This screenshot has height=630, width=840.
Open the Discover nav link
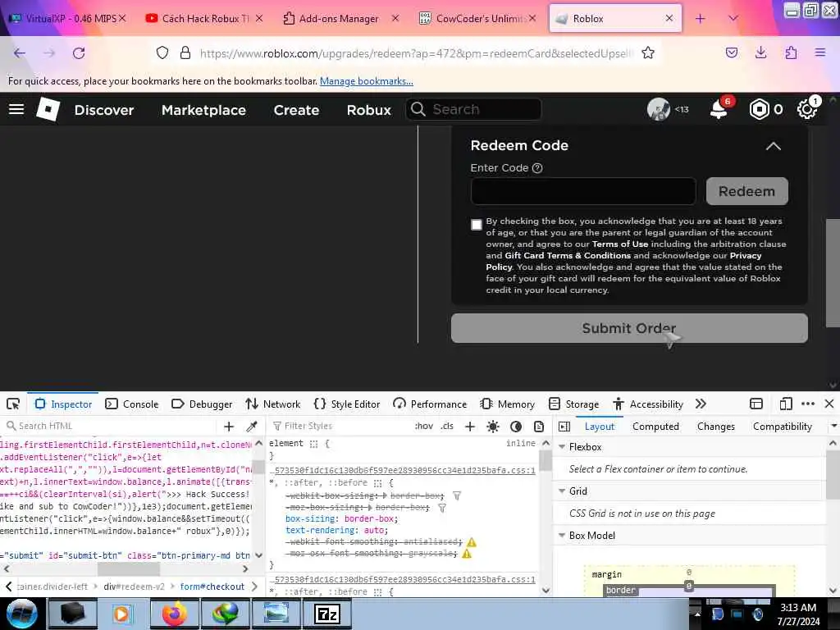pos(104,110)
